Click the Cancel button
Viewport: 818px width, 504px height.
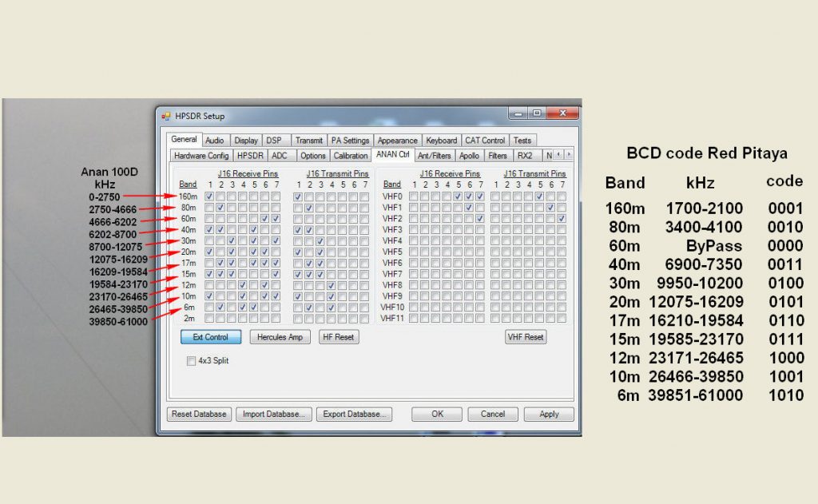tap(492, 415)
